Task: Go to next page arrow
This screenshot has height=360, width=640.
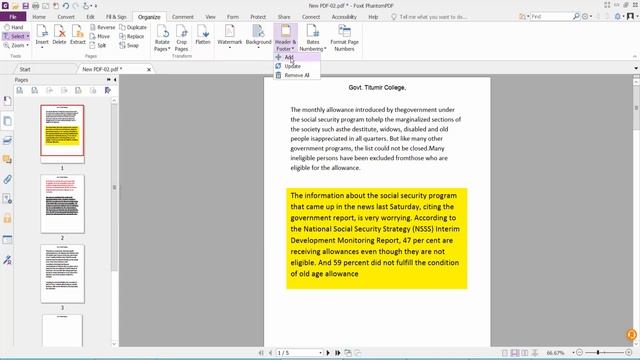Action: [x=328, y=353]
